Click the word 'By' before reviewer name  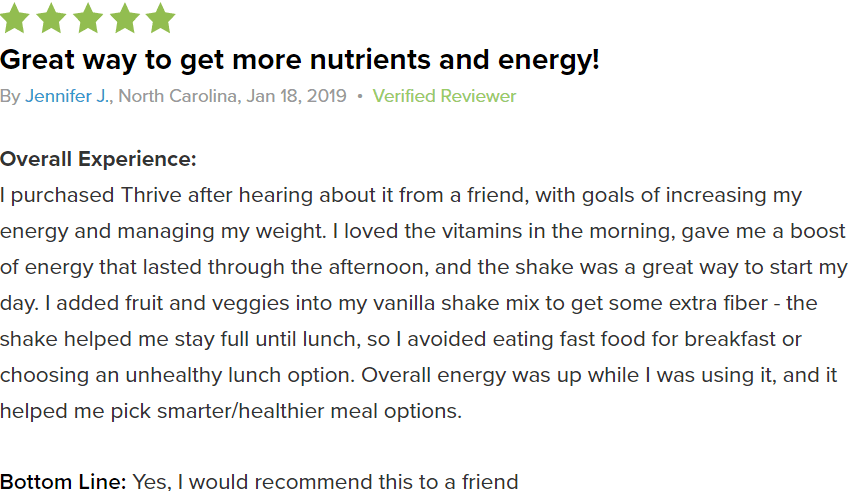point(10,96)
